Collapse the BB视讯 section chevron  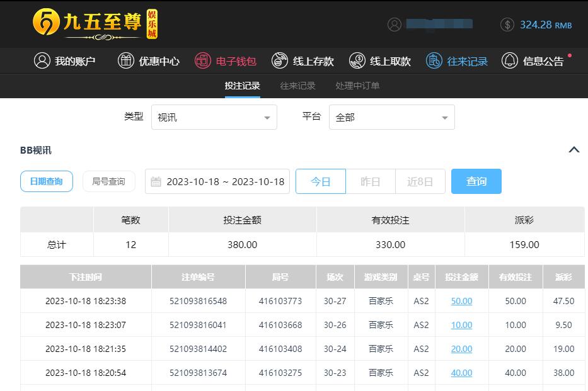coord(574,150)
